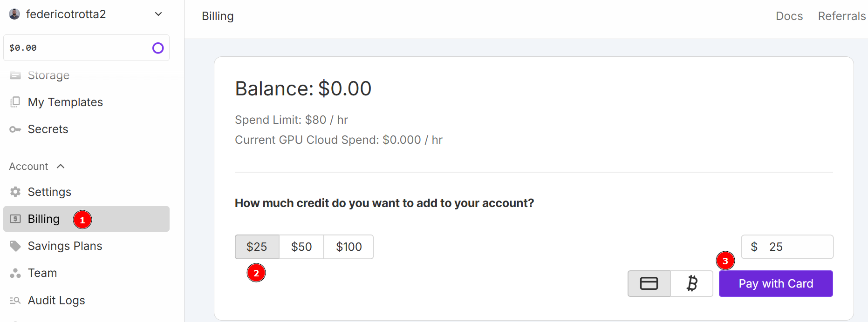Go to the Referrals page
The height and width of the screenshot is (322, 868).
tap(841, 15)
